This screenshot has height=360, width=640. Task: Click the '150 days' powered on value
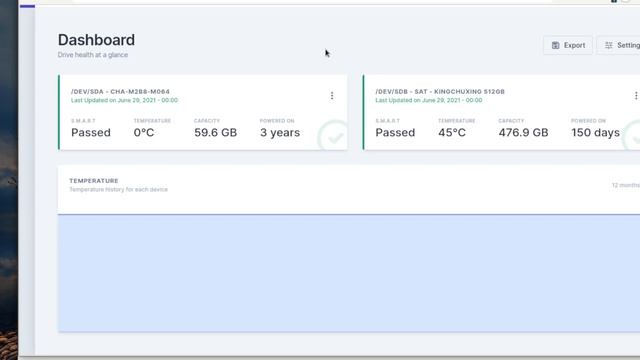click(596, 133)
